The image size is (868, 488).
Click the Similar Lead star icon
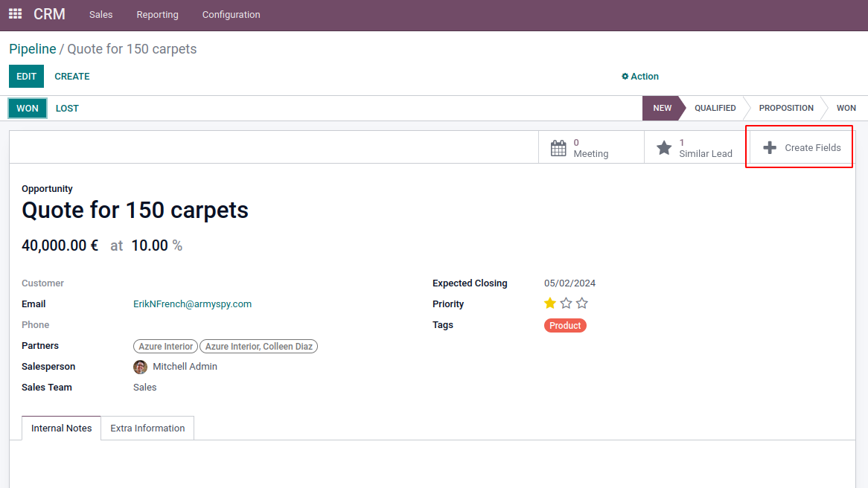tap(664, 148)
